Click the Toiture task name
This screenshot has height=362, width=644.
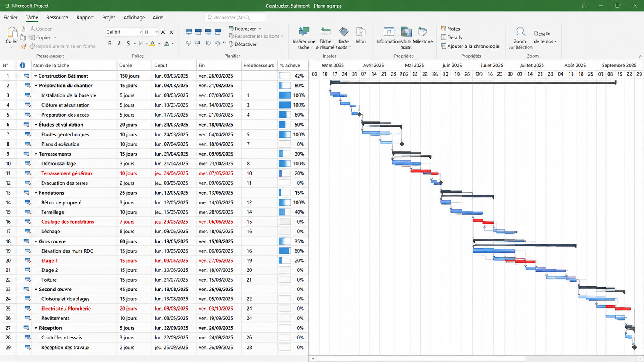49,280
